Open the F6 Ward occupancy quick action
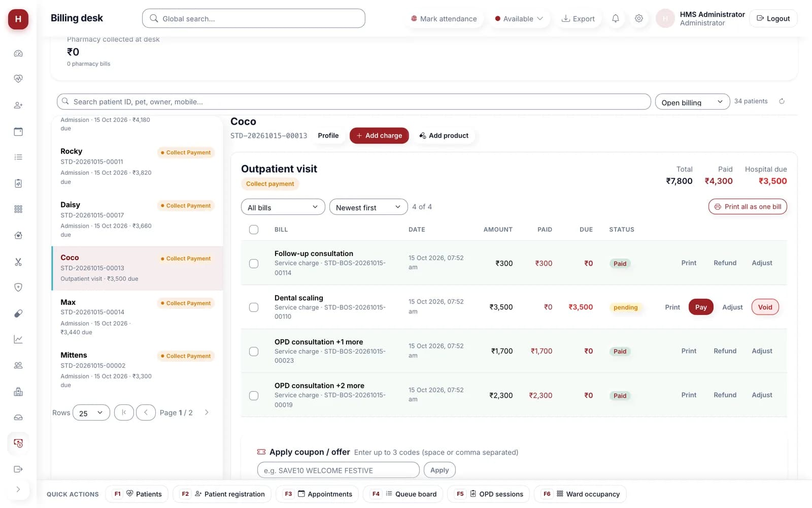The height and width of the screenshot is (508, 812). pyautogui.click(x=580, y=494)
